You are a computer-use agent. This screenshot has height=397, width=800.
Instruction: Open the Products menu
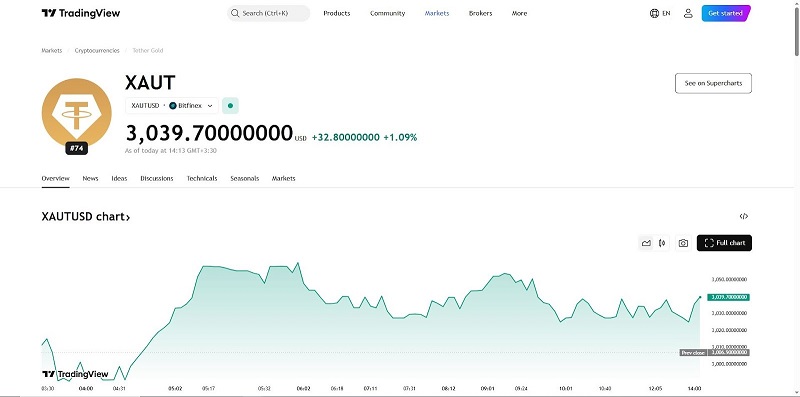coord(337,13)
